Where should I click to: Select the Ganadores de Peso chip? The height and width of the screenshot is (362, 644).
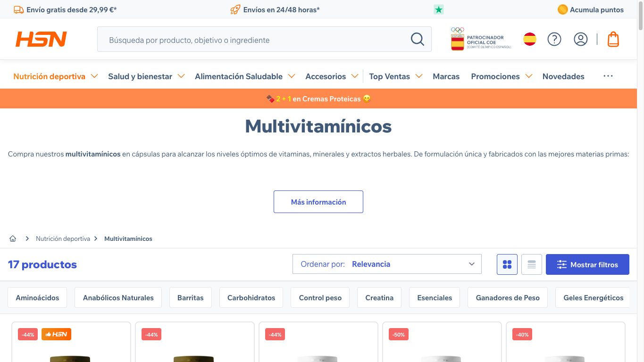coord(508,297)
